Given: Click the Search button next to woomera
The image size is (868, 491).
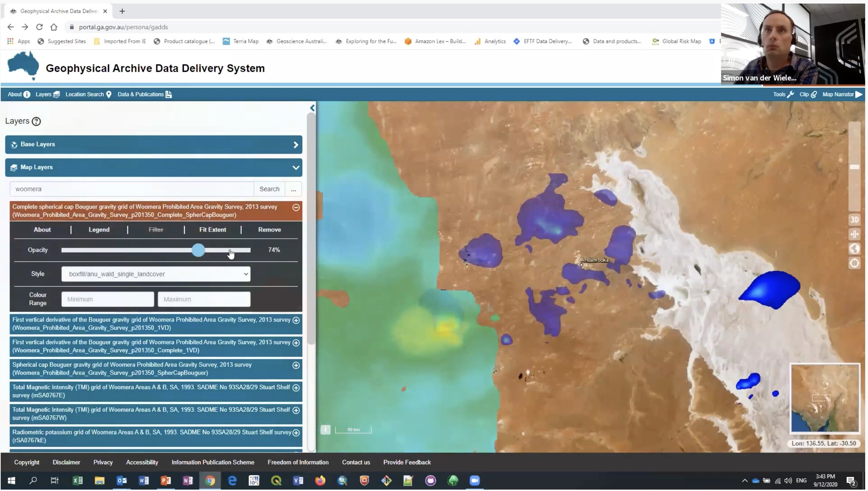Looking at the screenshot, I should pyautogui.click(x=269, y=189).
